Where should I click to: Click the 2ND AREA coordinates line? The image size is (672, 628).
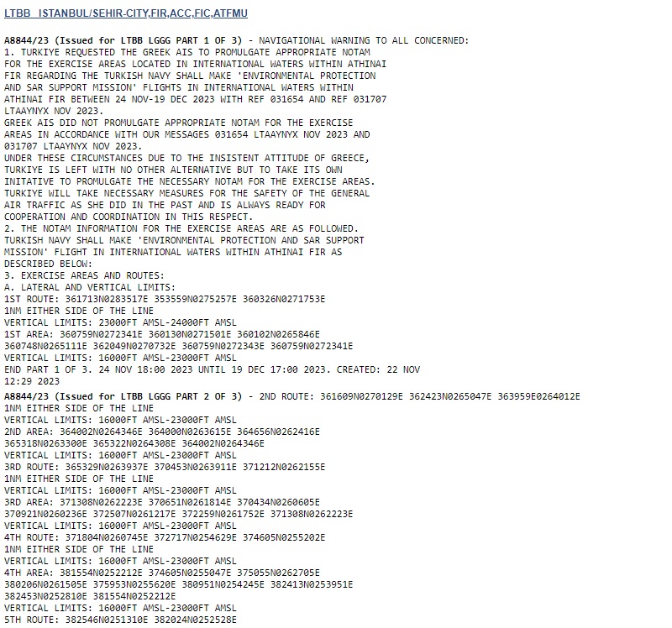[x=162, y=432]
